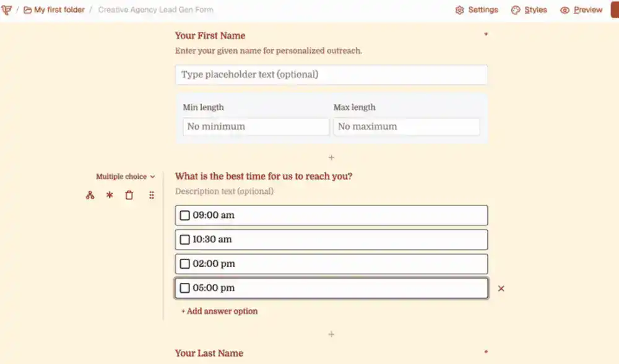Grab the drag handle dots icon
Screen dimensions: 619x364
(x=152, y=196)
